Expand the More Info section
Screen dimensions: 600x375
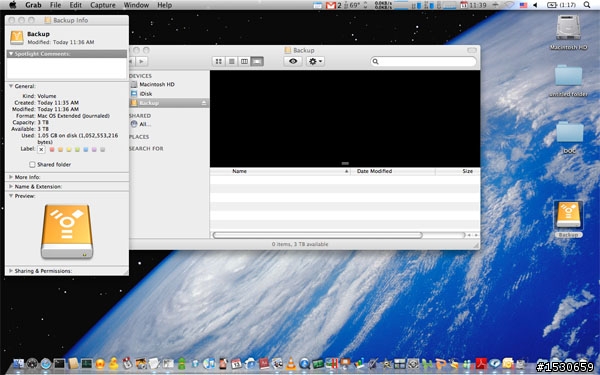tap(11, 177)
